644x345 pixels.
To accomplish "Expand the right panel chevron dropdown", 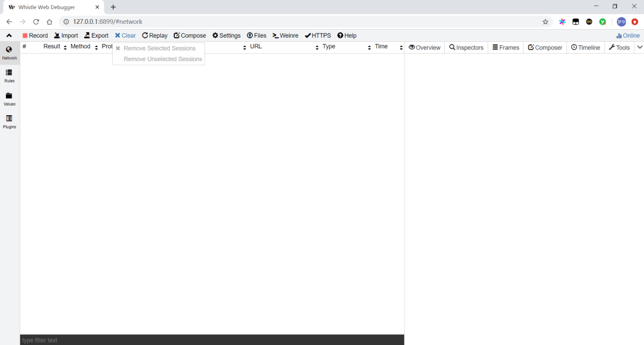I will coord(639,47).
